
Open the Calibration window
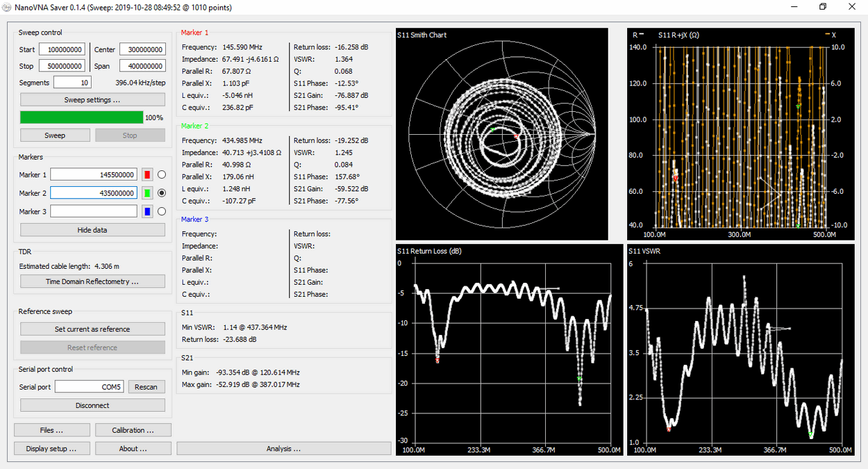coord(133,430)
